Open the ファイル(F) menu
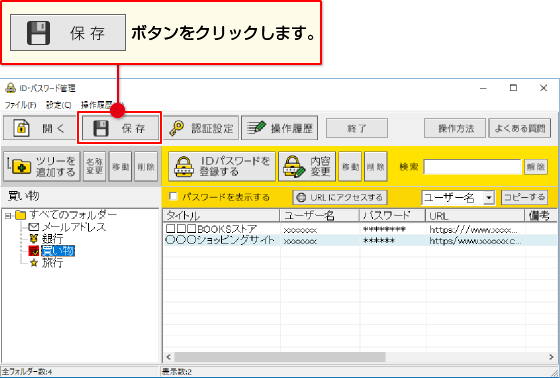The height and width of the screenshot is (378, 560). [20, 105]
